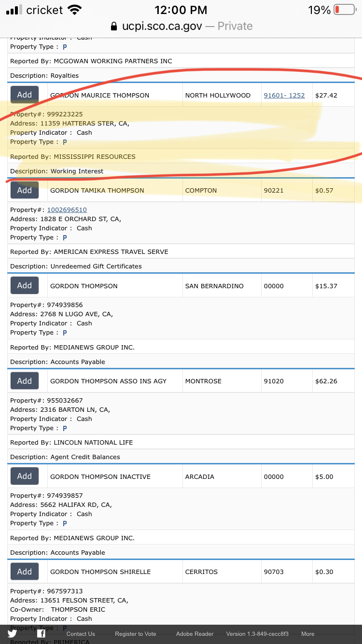This screenshot has width=362, height=644.
Task: Open Adobe Reader footer link
Action: [x=195, y=634]
